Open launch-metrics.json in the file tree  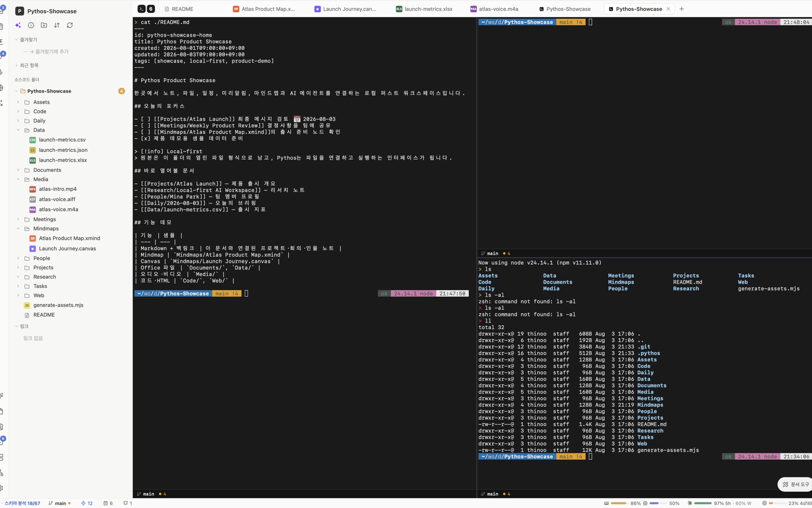tap(63, 150)
